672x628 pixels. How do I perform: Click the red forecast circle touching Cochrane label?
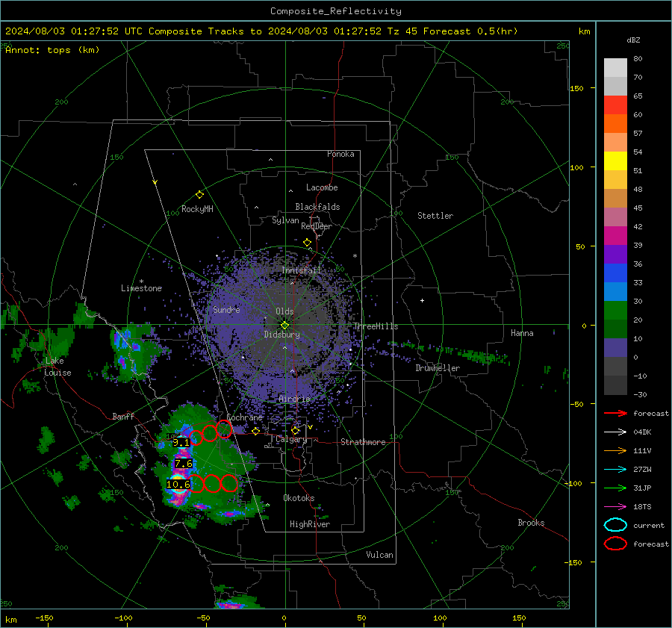pyautogui.click(x=224, y=429)
